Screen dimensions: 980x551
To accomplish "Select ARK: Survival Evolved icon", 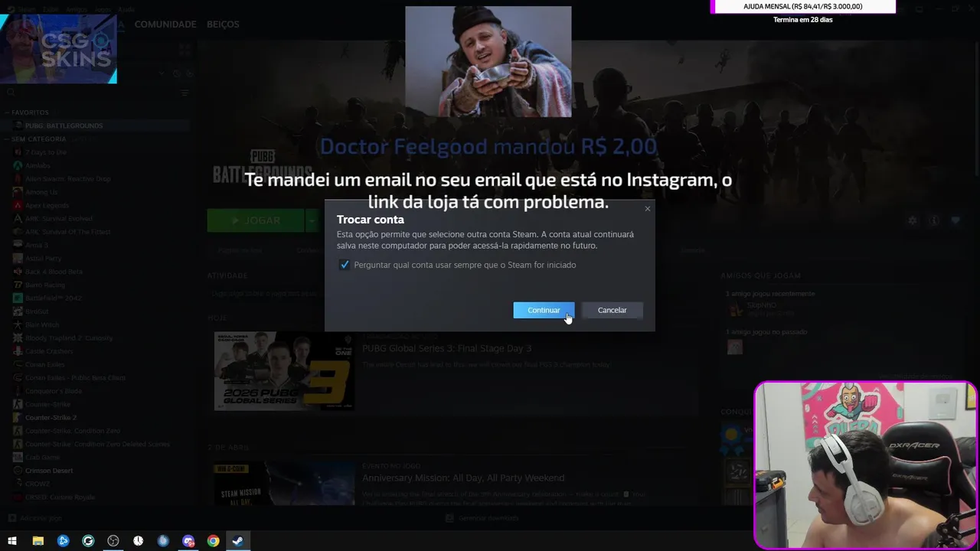I will (x=18, y=218).
